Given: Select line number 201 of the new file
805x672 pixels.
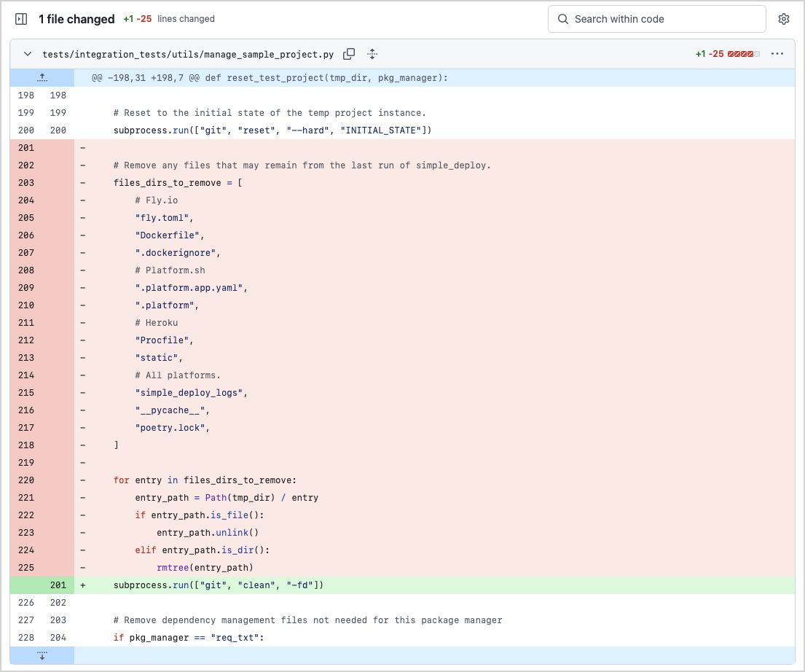Looking at the screenshot, I should [59, 585].
